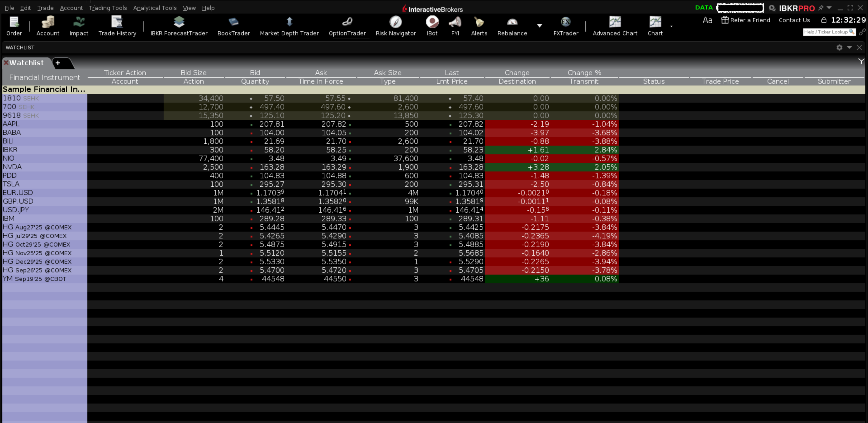Open the Account window icon
The image size is (868, 423).
tap(48, 26)
